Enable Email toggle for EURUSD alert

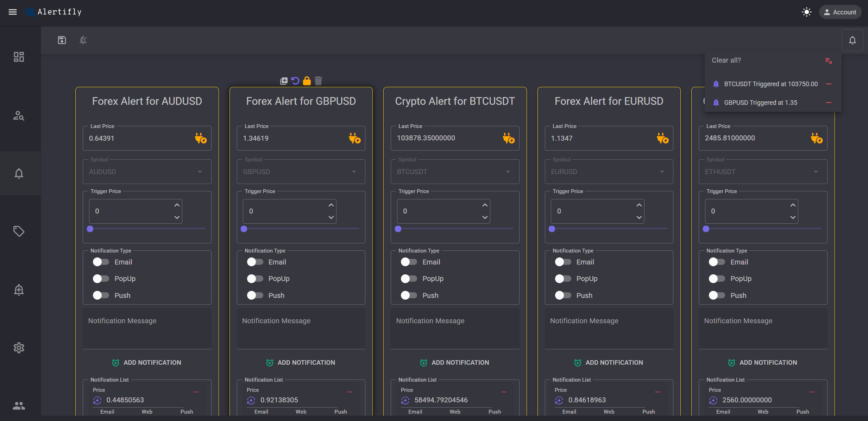(x=563, y=262)
